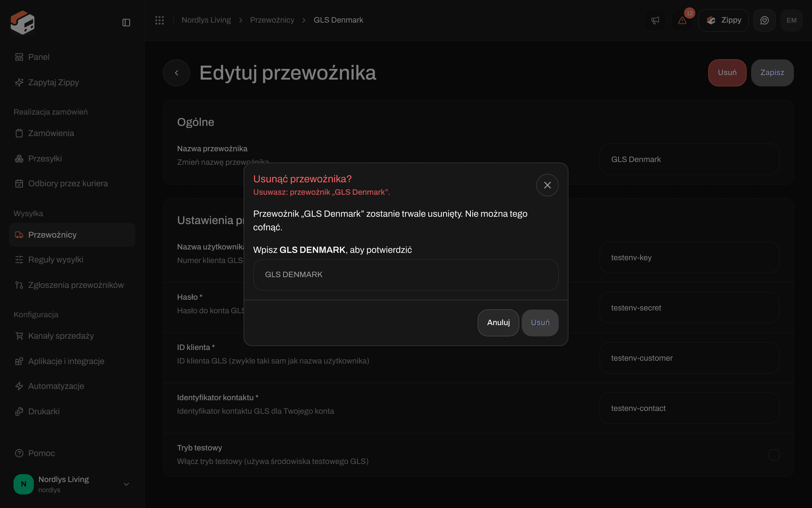
Task: Click the Odbiory przez kuriera calendar icon
Action: point(19,183)
